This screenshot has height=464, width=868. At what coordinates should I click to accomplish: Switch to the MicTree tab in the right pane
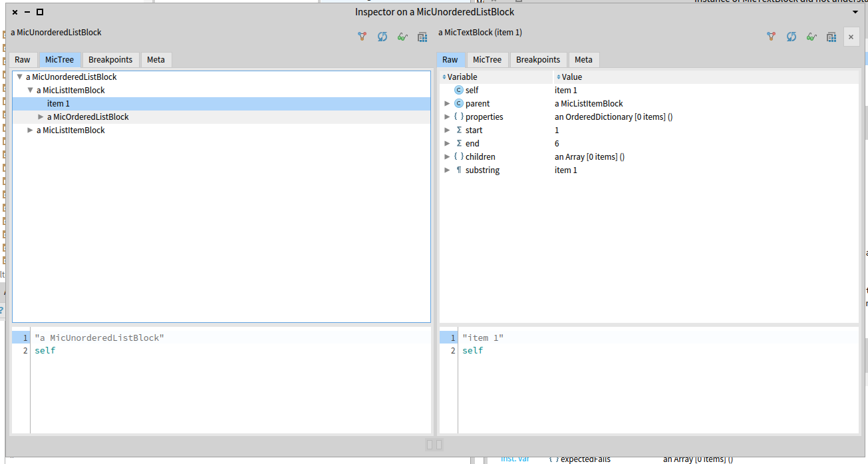[488, 59]
